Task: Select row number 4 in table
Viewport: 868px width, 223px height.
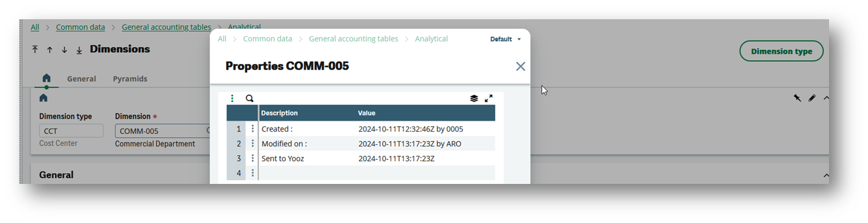Action: (238, 173)
